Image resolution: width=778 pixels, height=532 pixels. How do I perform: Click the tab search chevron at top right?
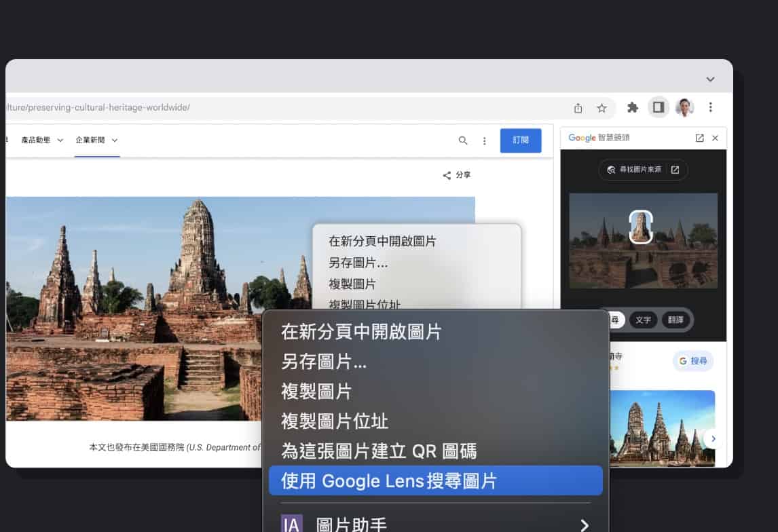(x=711, y=79)
